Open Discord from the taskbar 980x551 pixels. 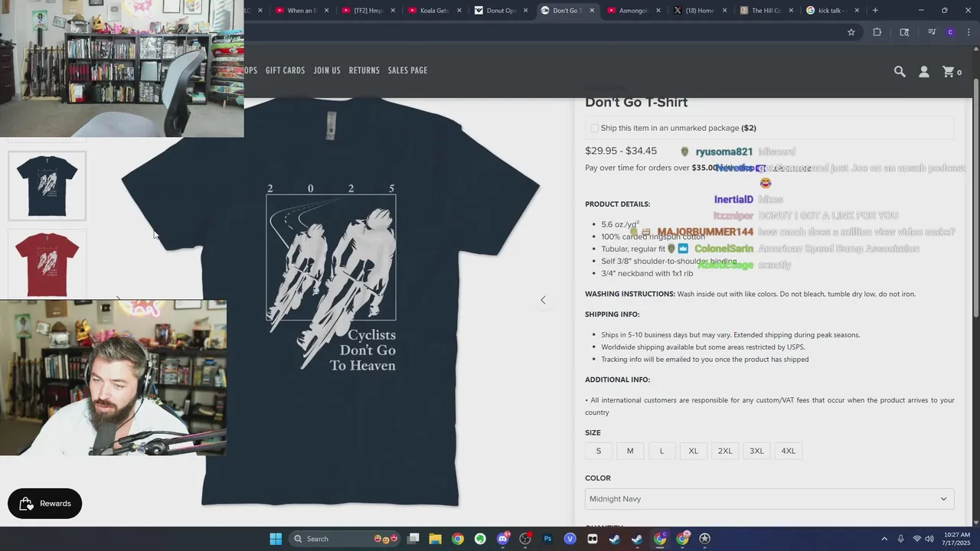tap(503, 539)
